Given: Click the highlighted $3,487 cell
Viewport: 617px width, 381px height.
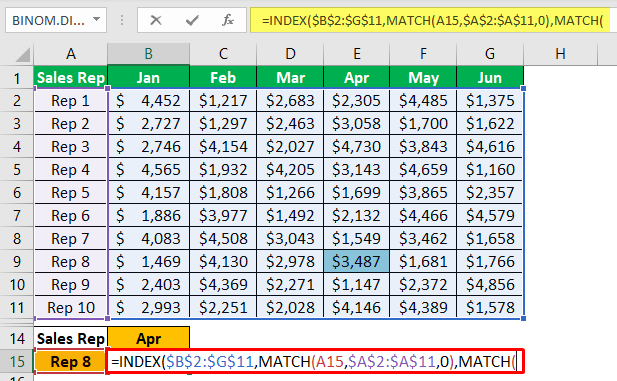Looking at the screenshot, I should click(357, 262).
